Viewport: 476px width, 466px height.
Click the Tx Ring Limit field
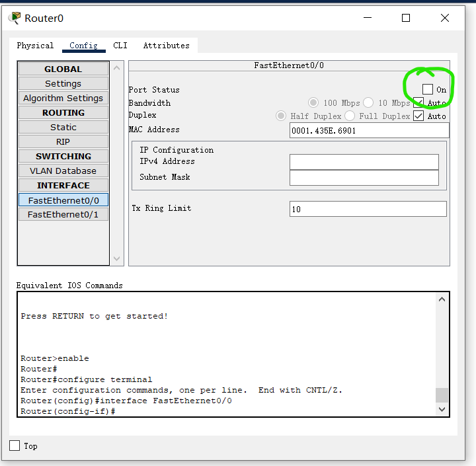(368, 209)
